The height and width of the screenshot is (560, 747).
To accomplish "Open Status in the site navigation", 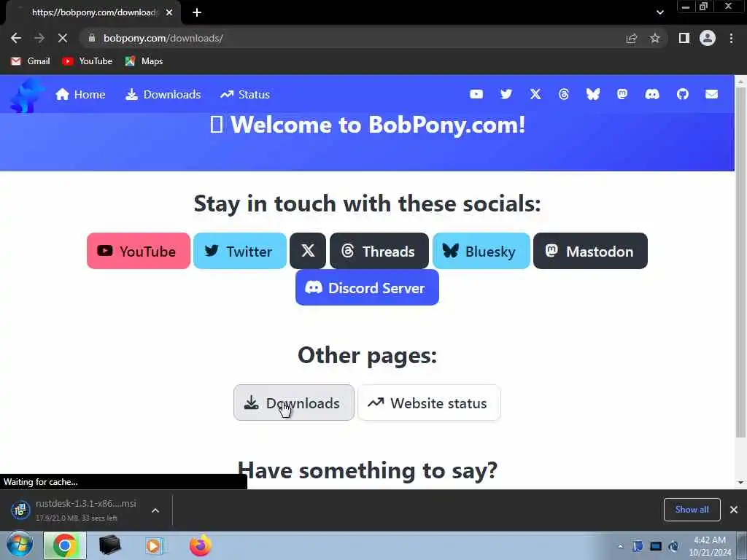I will click(245, 94).
